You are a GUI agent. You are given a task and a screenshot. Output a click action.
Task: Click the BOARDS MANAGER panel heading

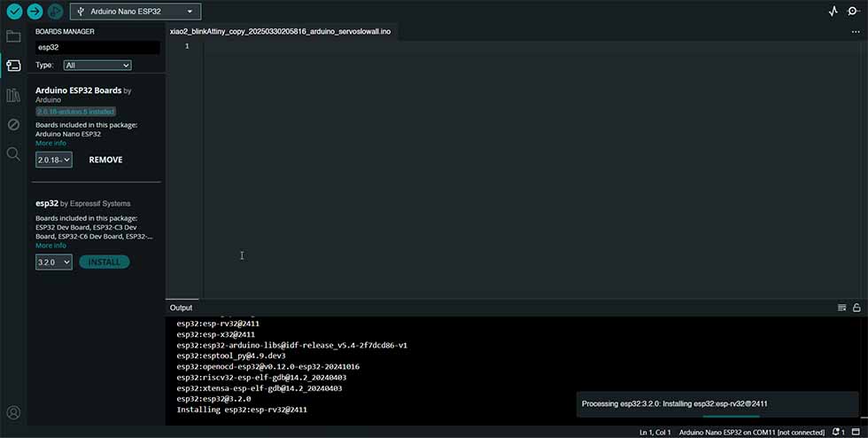65,32
